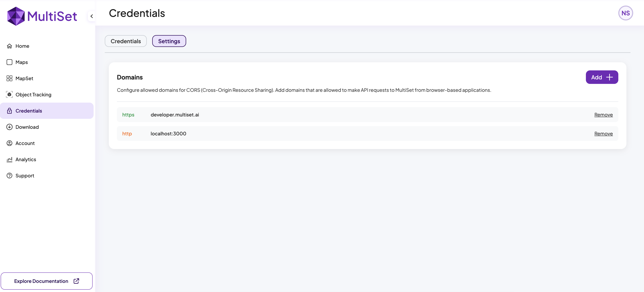Select the MapSet grid icon
The image size is (644, 292).
click(9, 78)
